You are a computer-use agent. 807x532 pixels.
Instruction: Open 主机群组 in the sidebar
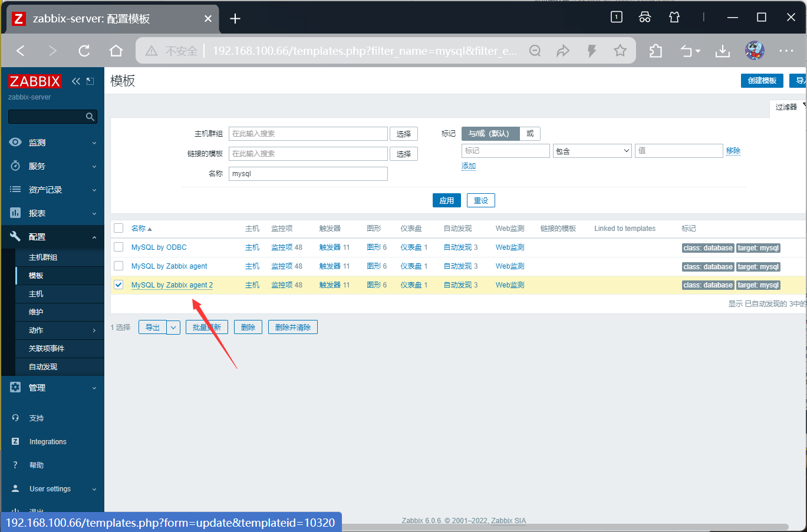(60, 257)
